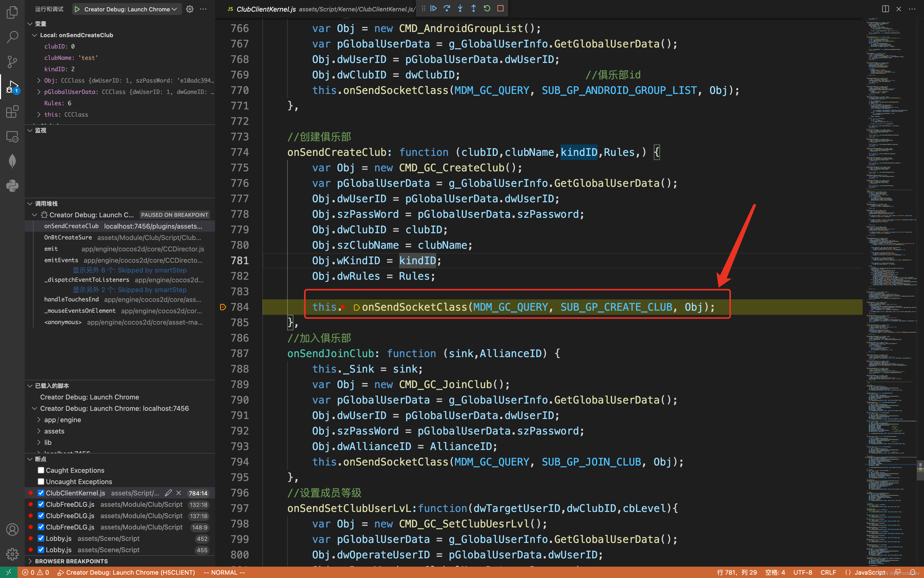Screen dimensions: 924x578
Task: Edit condition of ClubClientKernel.js breakpoint
Action: click(x=168, y=493)
